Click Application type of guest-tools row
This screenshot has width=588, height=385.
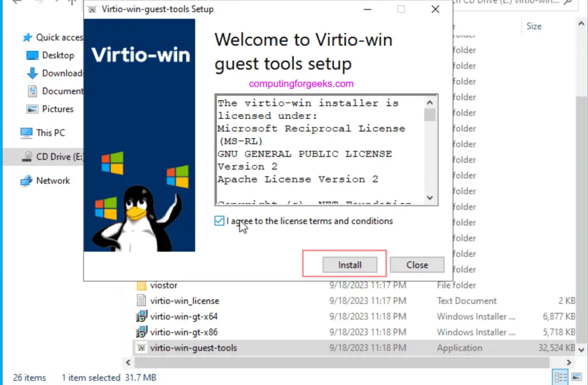click(x=459, y=348)
